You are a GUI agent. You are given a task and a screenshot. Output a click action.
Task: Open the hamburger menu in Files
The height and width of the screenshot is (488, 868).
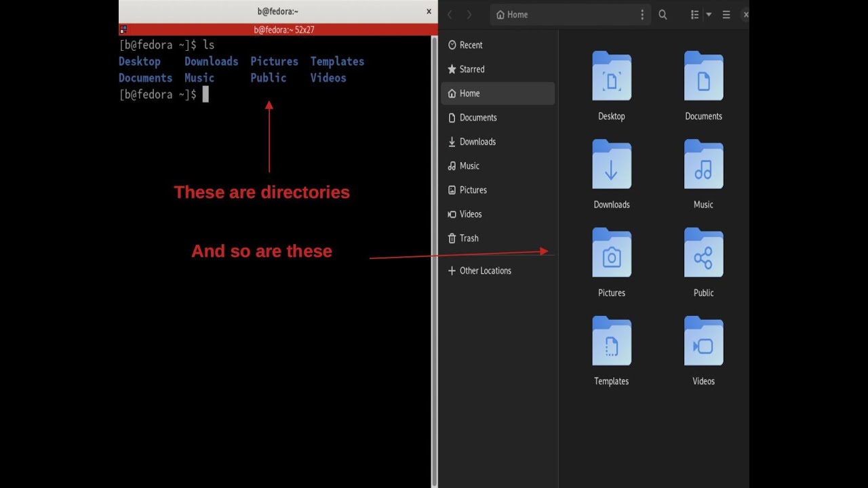[x=726, y=14]
